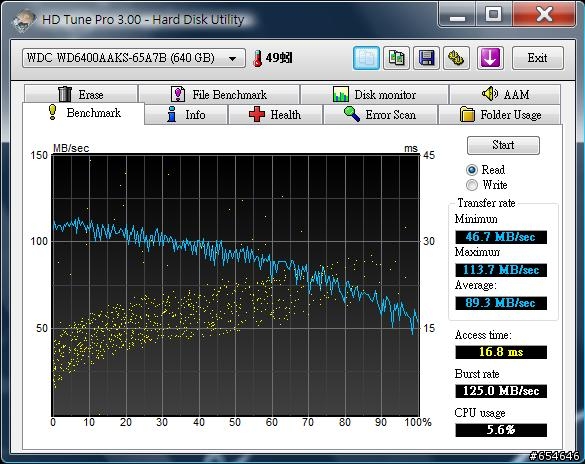Click the benchmark graph area
Viewport: 585px width, 464px height.
pyautogui.click(x=236, y=285)
